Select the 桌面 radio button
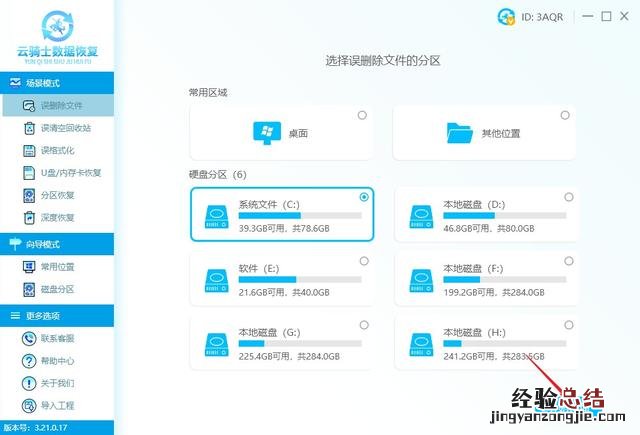This screenshot has height=435, width=640. 362,115
